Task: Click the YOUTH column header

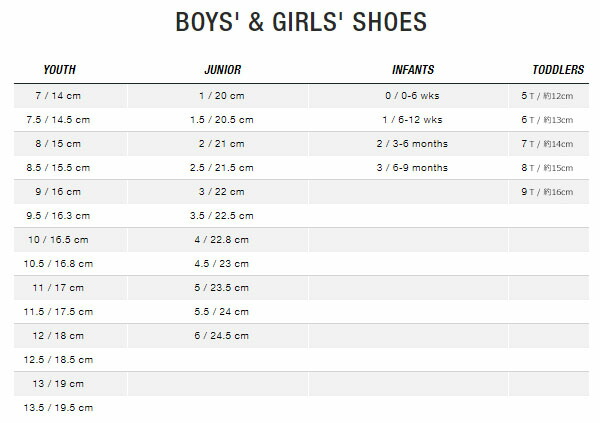Action: click(59, 70)
